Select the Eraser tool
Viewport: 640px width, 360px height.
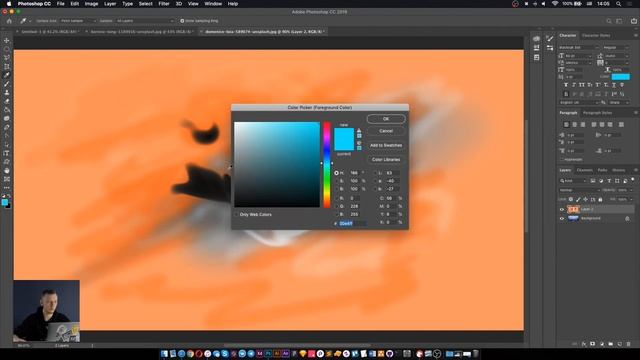point(7,101)
